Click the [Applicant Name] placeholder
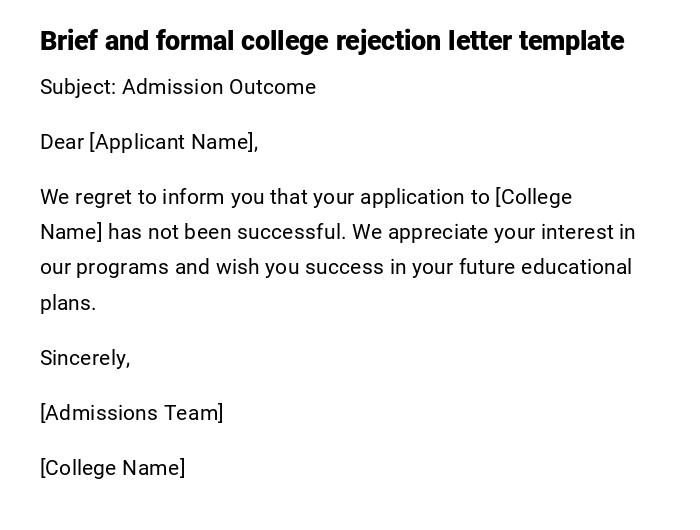Image resolution: width=700 pixels, height=530 pixels. coord(172,142)
